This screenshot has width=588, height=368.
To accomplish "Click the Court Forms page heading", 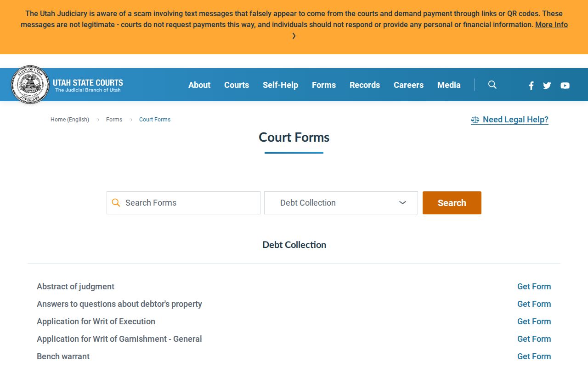I will tap(294, 137).
